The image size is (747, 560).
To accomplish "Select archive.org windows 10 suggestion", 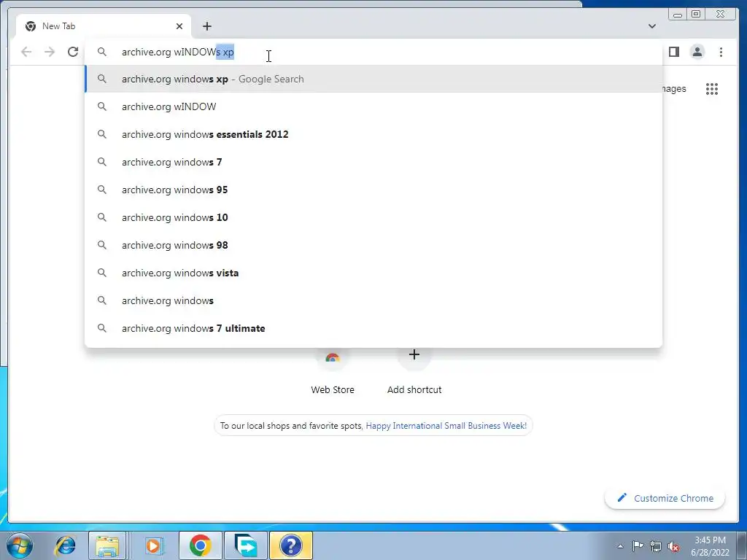I will pos(373,217).
